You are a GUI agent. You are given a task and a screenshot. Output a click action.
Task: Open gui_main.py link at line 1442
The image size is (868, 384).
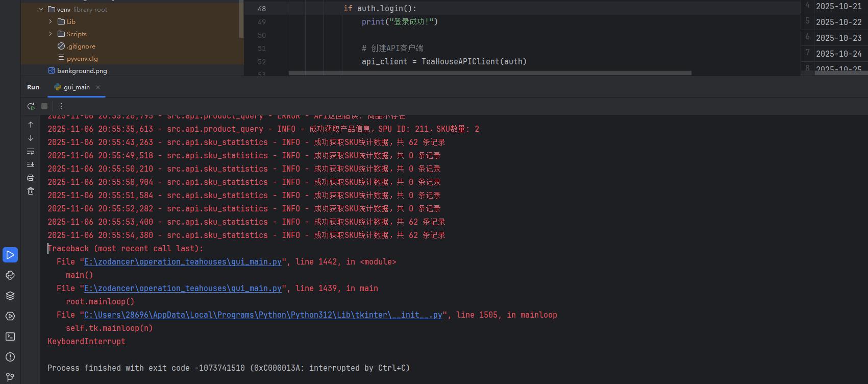[183, 262]
